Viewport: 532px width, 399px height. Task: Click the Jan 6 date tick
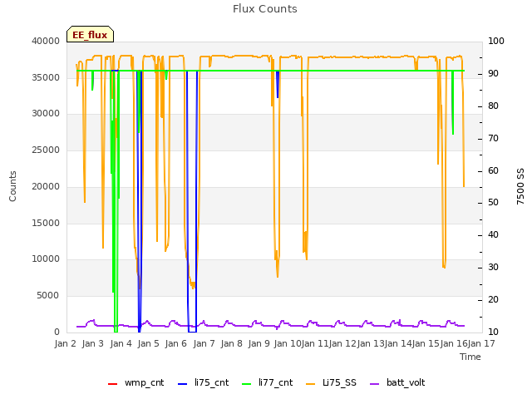tap(175, 343)
